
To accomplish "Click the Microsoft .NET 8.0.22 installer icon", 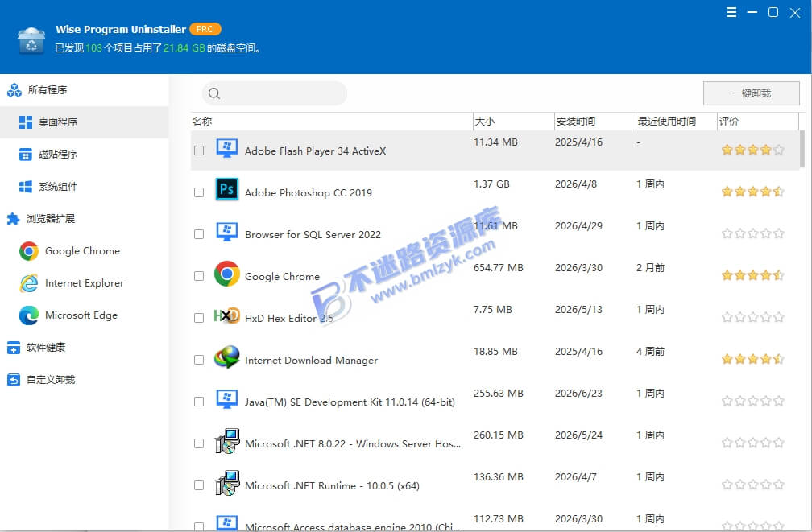I will [227, 441].
